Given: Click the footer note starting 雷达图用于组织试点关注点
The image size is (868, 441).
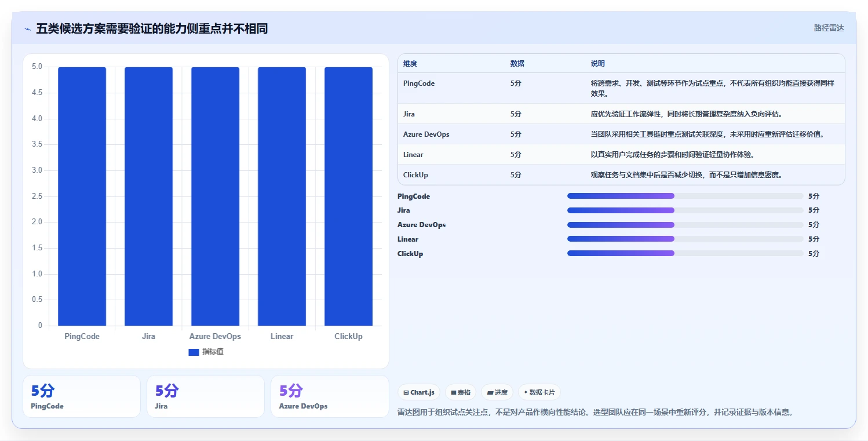Looking at the screenshot, I should (595, 413).
